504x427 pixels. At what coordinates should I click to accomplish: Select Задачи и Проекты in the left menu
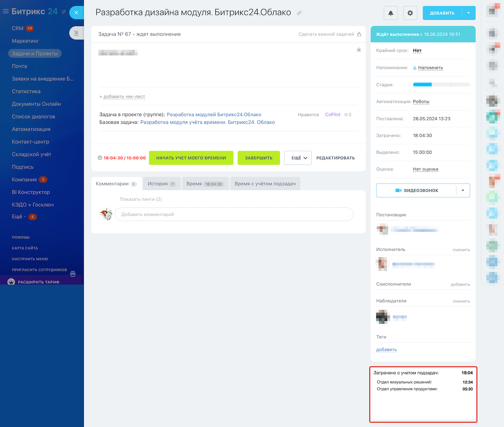coord(35,54)
